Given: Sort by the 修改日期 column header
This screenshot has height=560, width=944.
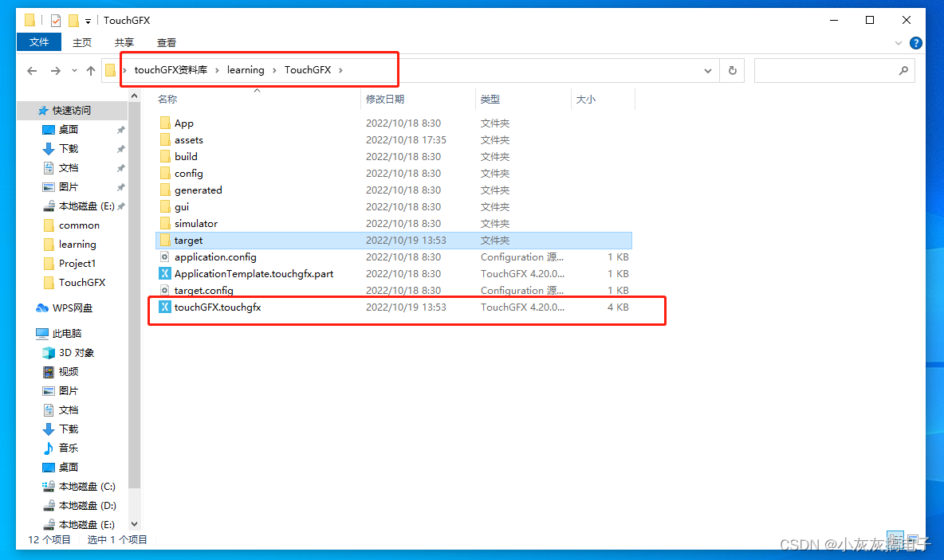Looking at the screenshot, I should point(385,100).
